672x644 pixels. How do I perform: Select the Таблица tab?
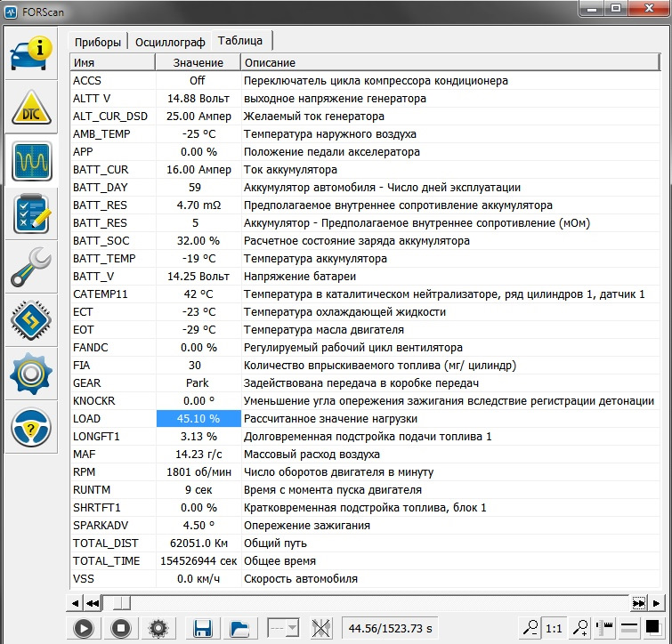click(240, 40)
